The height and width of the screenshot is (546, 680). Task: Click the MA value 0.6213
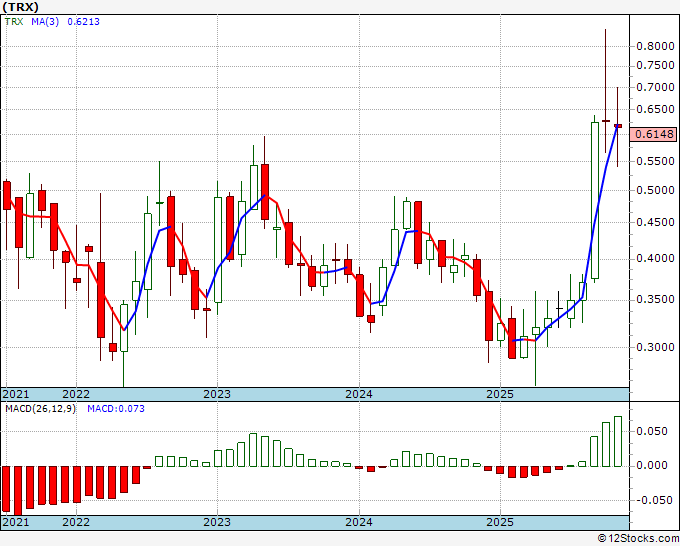(x=83, y=21)
